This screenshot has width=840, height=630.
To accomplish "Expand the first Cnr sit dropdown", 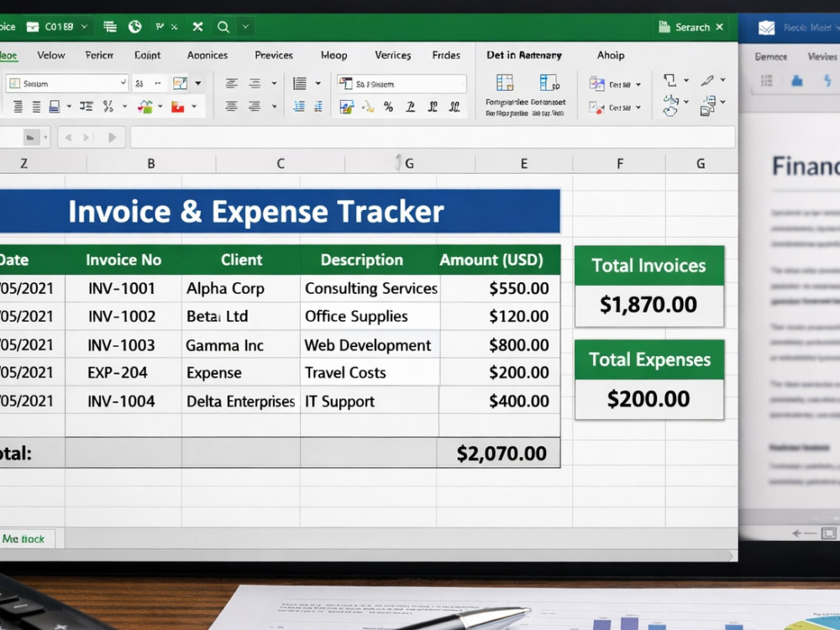I will tap(638, 85).
